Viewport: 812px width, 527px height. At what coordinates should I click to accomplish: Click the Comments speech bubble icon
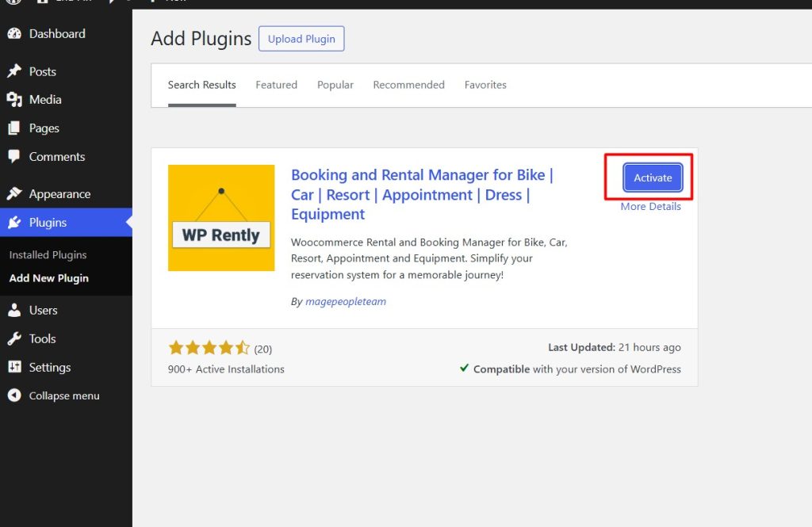(14, 157)
